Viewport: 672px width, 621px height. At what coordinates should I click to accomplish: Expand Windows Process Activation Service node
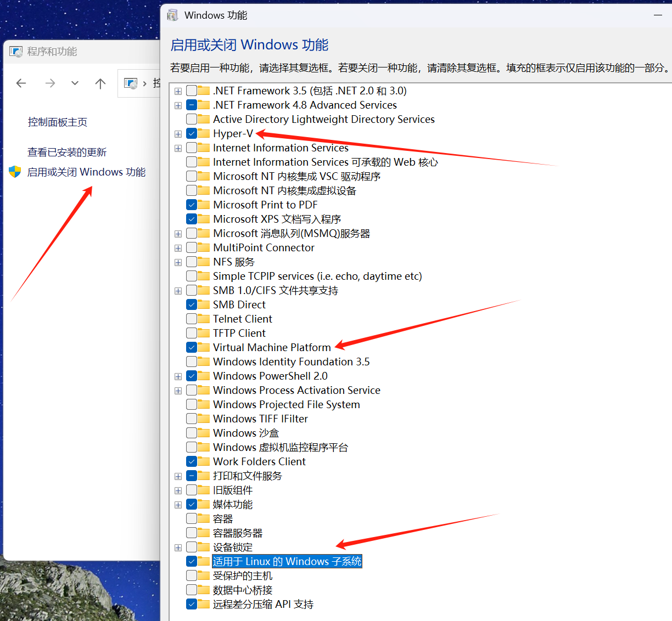coord(178,391)
